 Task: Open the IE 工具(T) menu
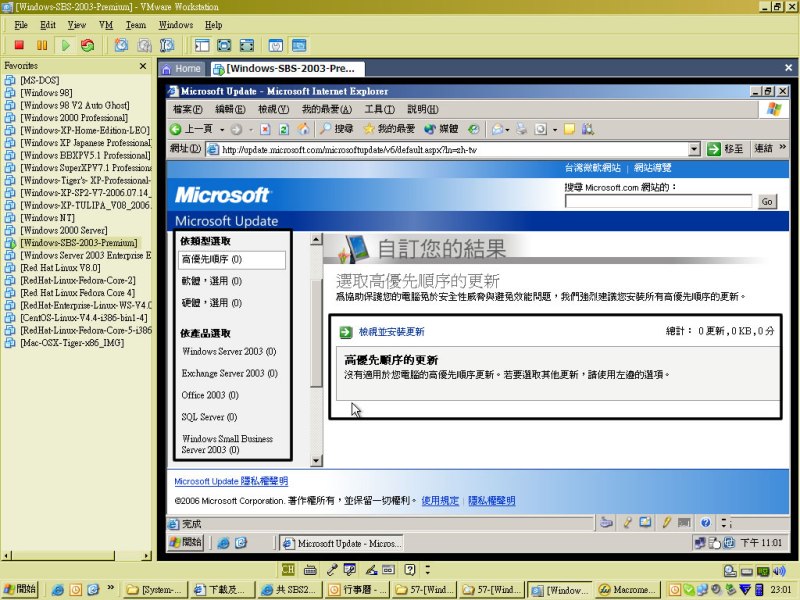[380, 109]
